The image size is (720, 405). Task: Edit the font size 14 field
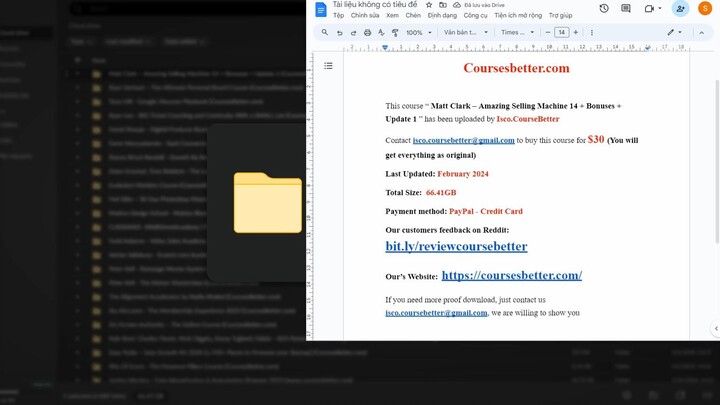(x=562, y=32)
